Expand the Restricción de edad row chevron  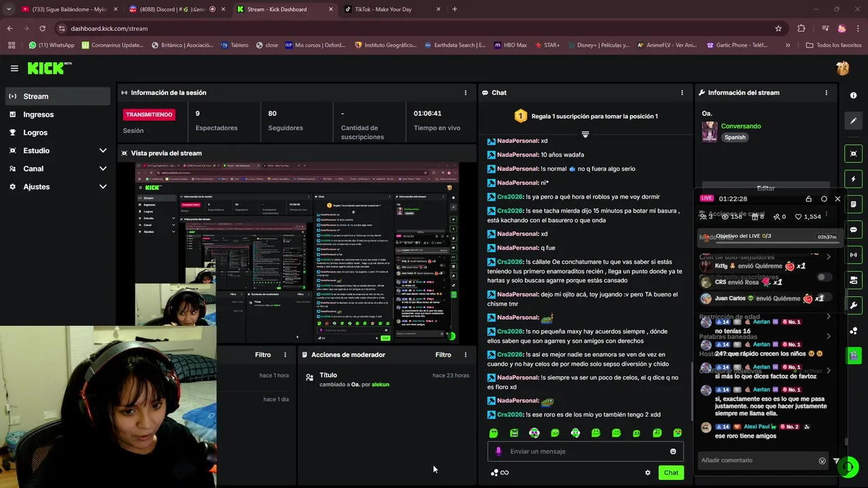coord(828,317)
